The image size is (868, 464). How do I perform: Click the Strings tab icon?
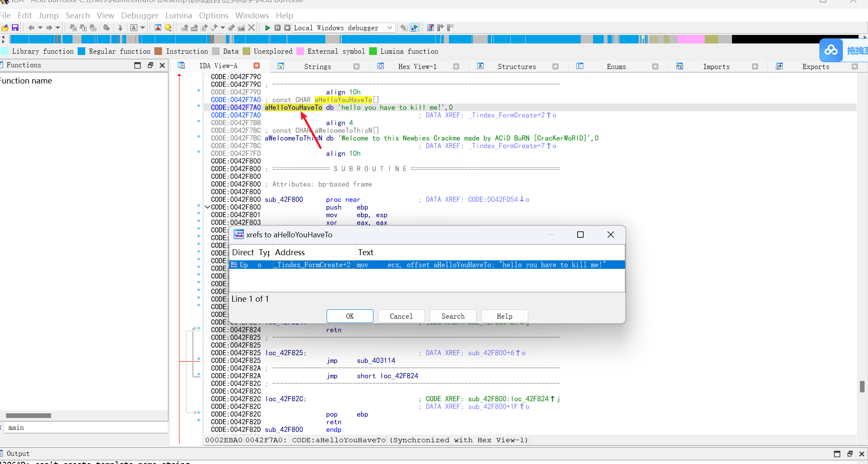point(281,66)
